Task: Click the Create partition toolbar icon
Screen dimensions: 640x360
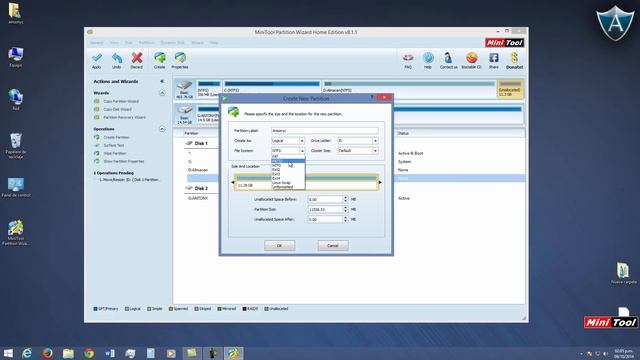Action: pos(160,60)
